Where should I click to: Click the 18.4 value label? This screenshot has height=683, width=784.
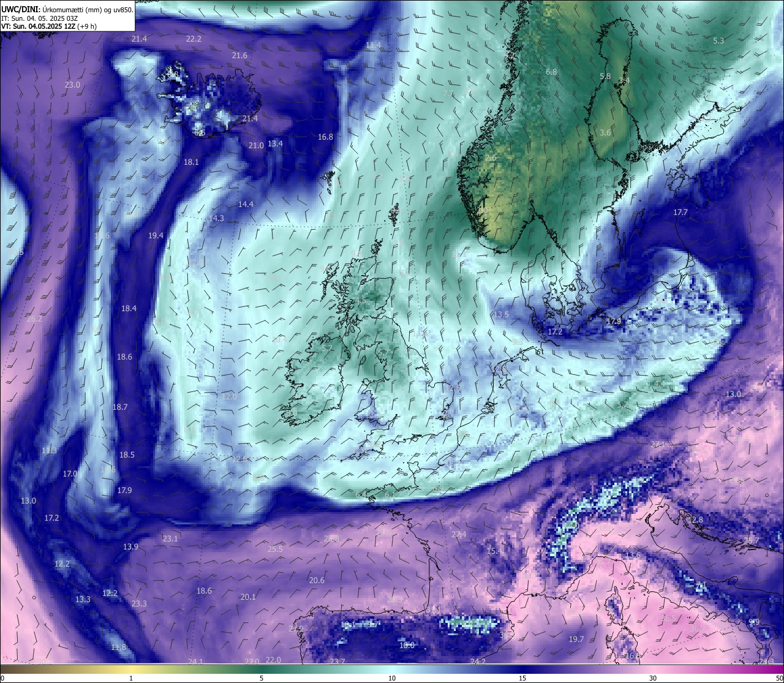tap(129, 308)
